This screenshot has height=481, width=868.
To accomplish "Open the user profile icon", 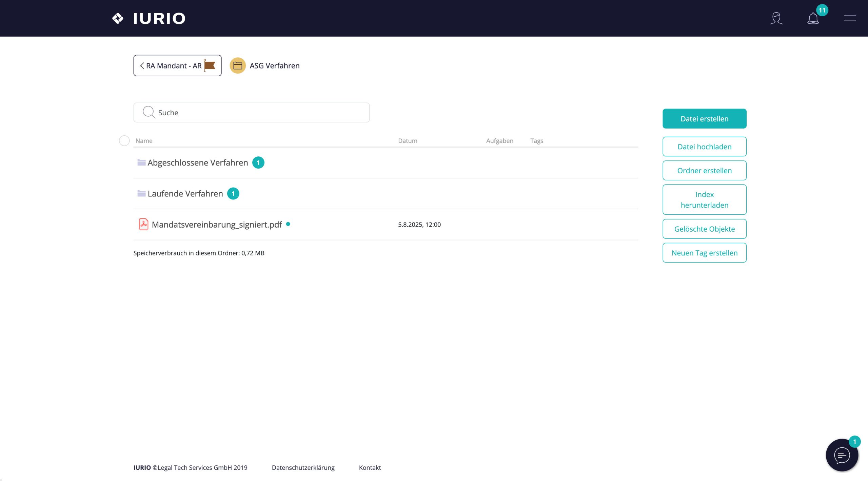I will [776, 18].
